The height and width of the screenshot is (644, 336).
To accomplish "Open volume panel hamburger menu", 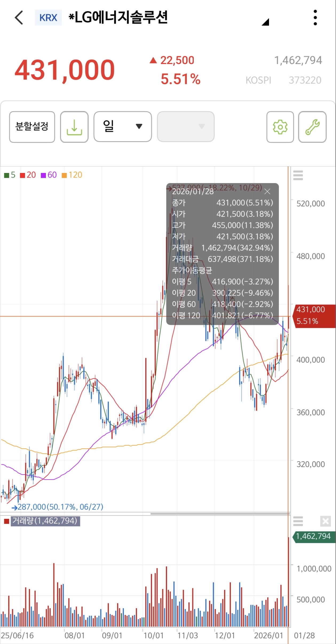I will pyautogui.click(x=298, y=521).
